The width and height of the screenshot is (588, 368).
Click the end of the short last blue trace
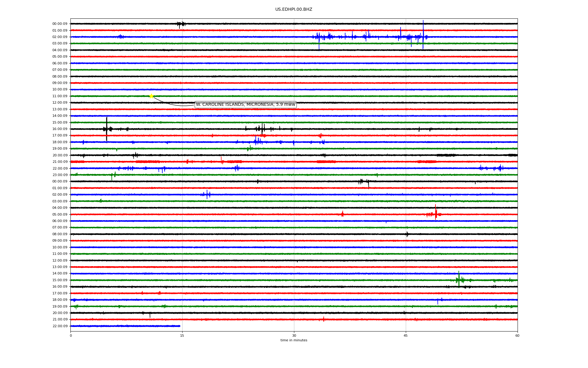click(x=179, y=326)
